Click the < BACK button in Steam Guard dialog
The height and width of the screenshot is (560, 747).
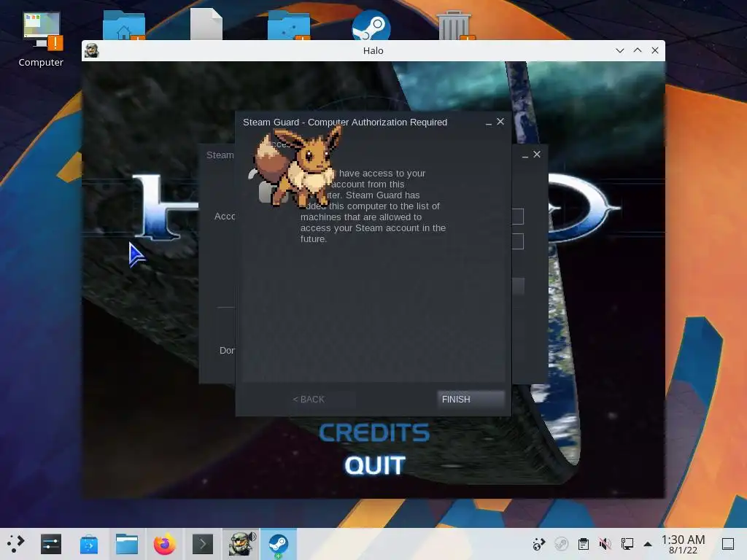tap(309, 400)
